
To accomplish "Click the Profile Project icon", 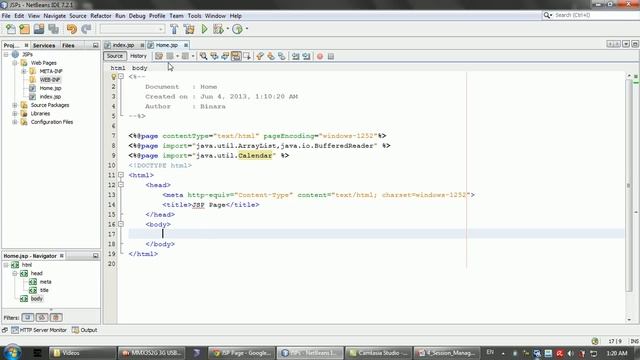I will coord(238,29).
